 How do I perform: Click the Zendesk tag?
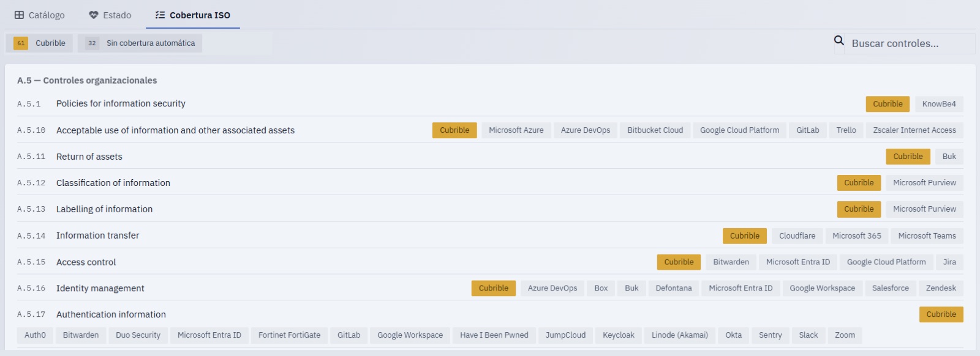(x=941, y=288)
